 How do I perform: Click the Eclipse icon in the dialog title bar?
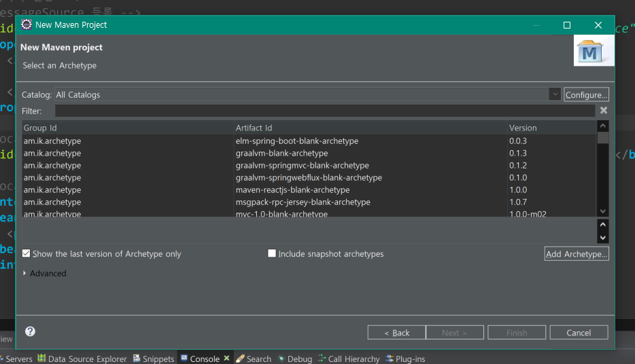(27, 24)
